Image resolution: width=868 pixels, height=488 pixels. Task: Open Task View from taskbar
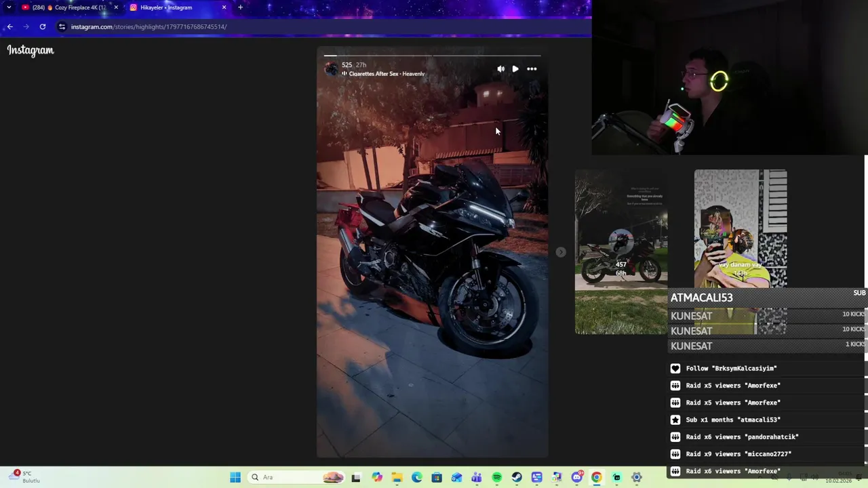click(356, 477)
